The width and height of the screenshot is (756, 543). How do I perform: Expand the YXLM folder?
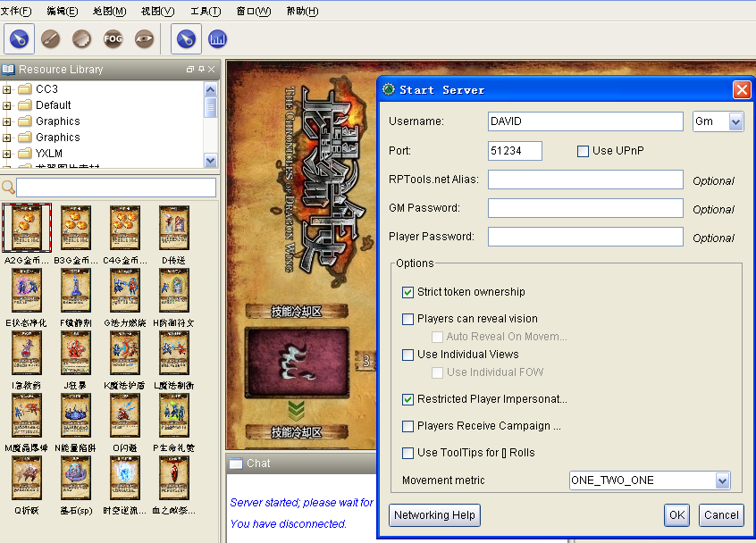[x=7, y=155]
